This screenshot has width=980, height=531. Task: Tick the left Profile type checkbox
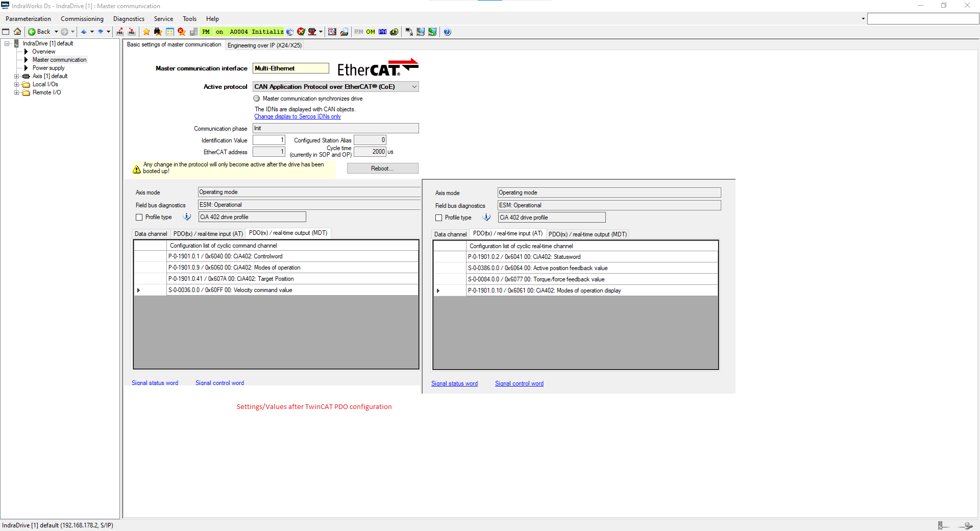click(x=139, y=217)
